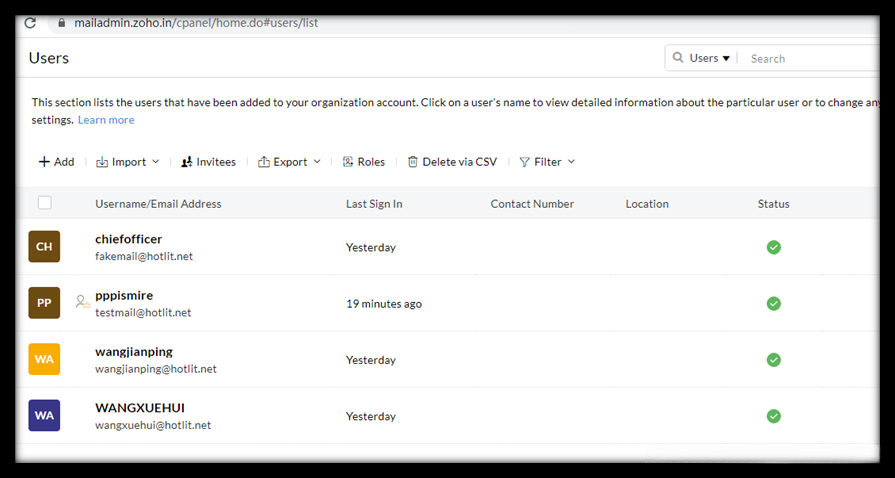The height and width of the screenshot is (478, 895).
Task: Click the yellow WA avatar for wangjianping
Action: pos(44,359)
